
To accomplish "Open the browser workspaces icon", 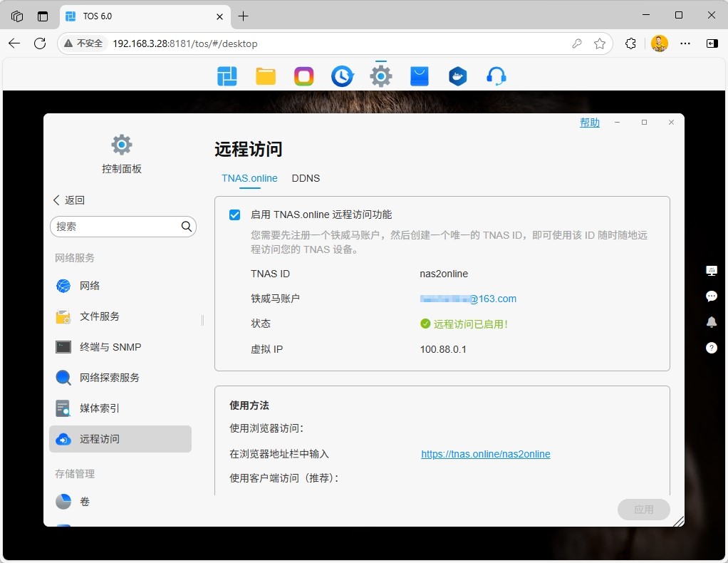I will 17,16.
